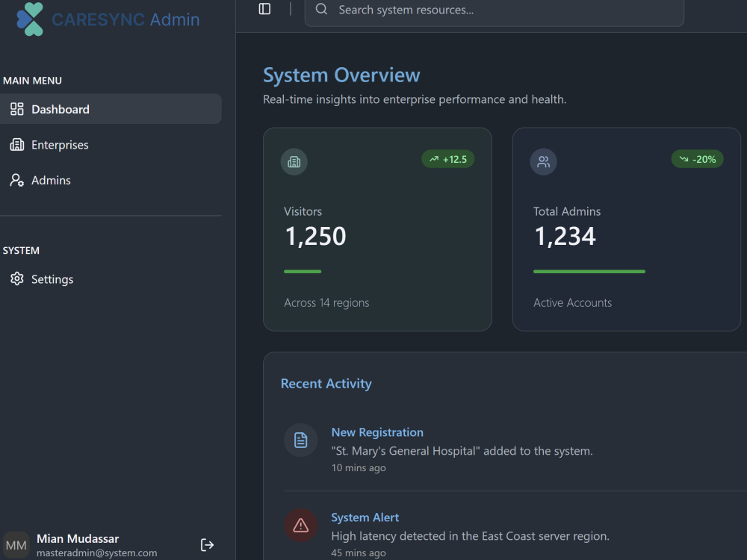Click the Admins user-cog icon

(x=17, y=180)
